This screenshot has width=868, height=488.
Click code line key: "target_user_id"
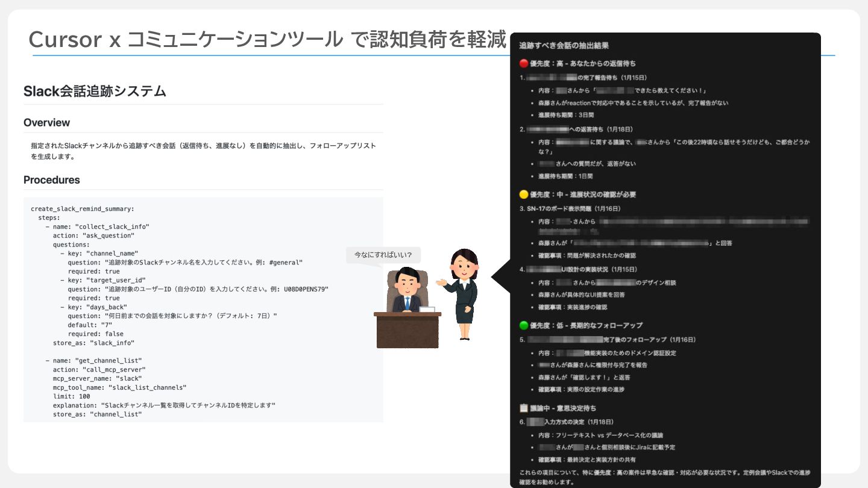pos(102,280)
